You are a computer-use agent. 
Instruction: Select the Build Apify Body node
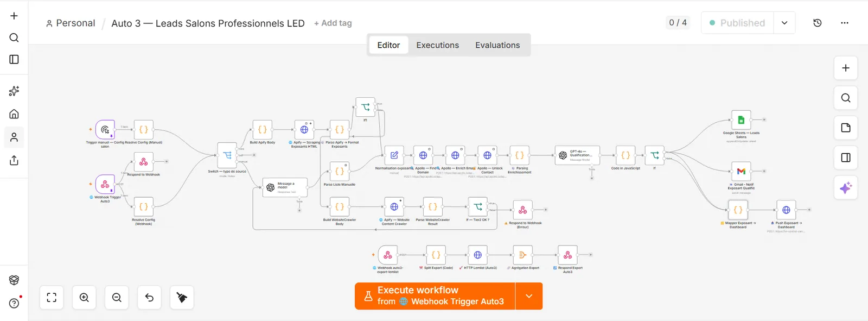point(263,130)
